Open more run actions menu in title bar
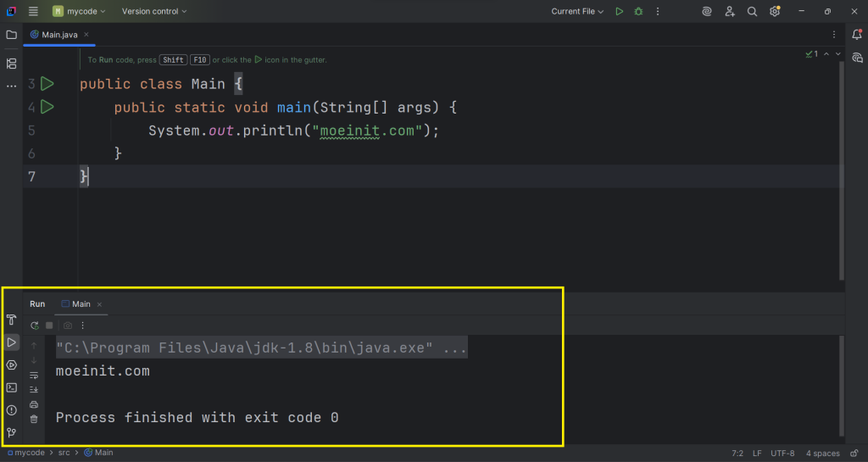Screen dimensions: 868x462 pyautogui.click(x=658, y=11)
